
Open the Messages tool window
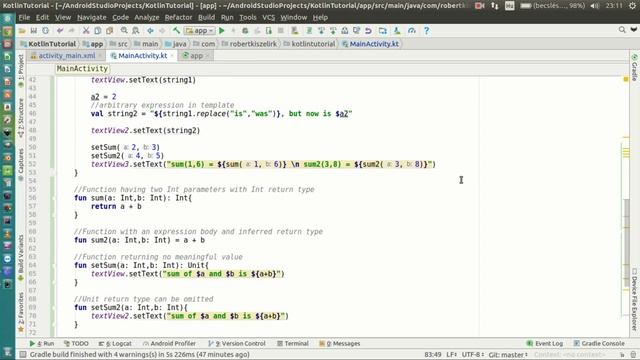[340, 343]
